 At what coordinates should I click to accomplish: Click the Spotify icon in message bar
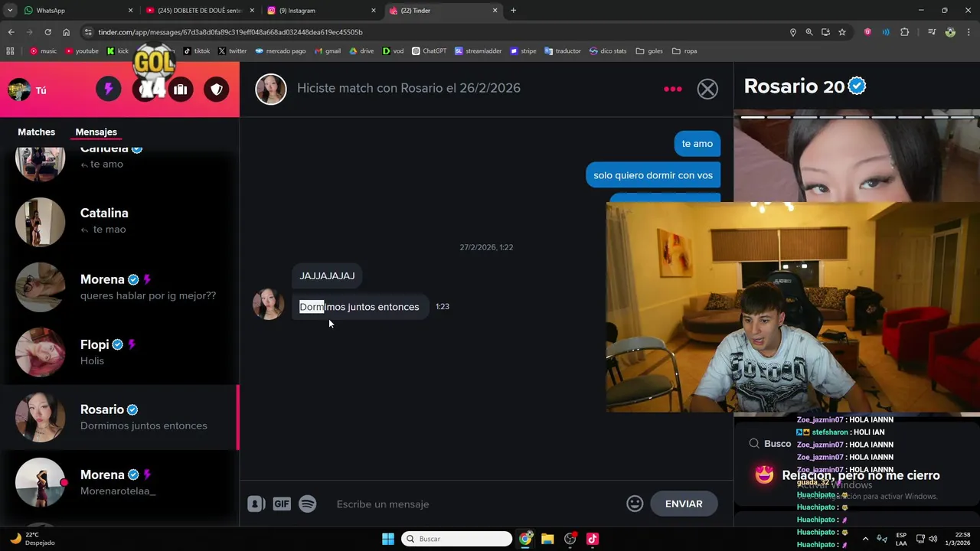click(308, 504)
